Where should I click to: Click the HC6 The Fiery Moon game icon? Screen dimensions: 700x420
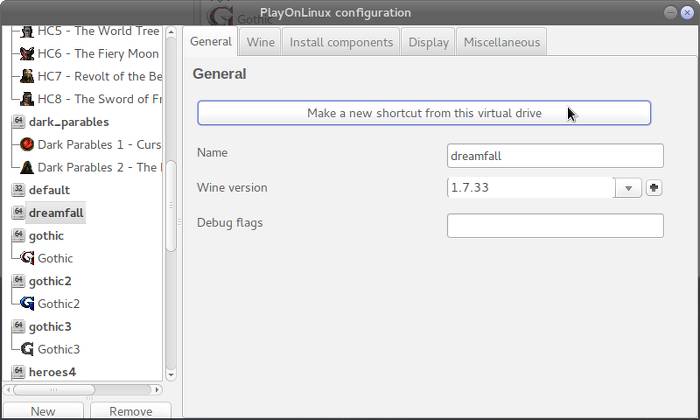click(x=27, y=54)
